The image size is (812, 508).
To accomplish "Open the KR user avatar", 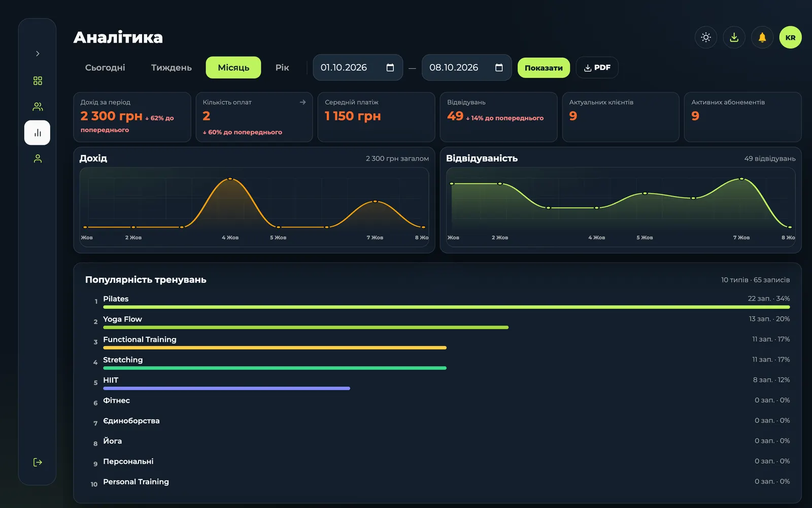I will [790, 37].
